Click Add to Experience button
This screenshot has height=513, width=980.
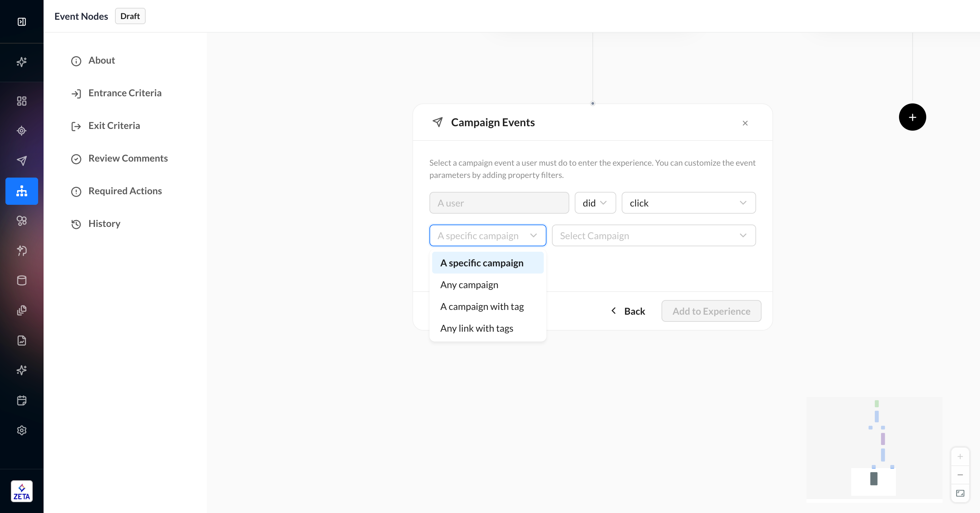(711, 311)
